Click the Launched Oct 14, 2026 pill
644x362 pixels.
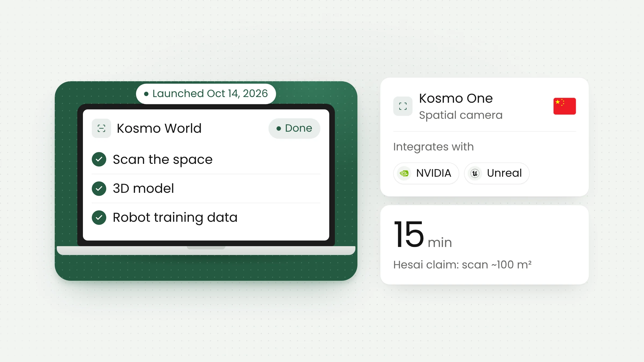pyautogui.click(x=206, y=94)
